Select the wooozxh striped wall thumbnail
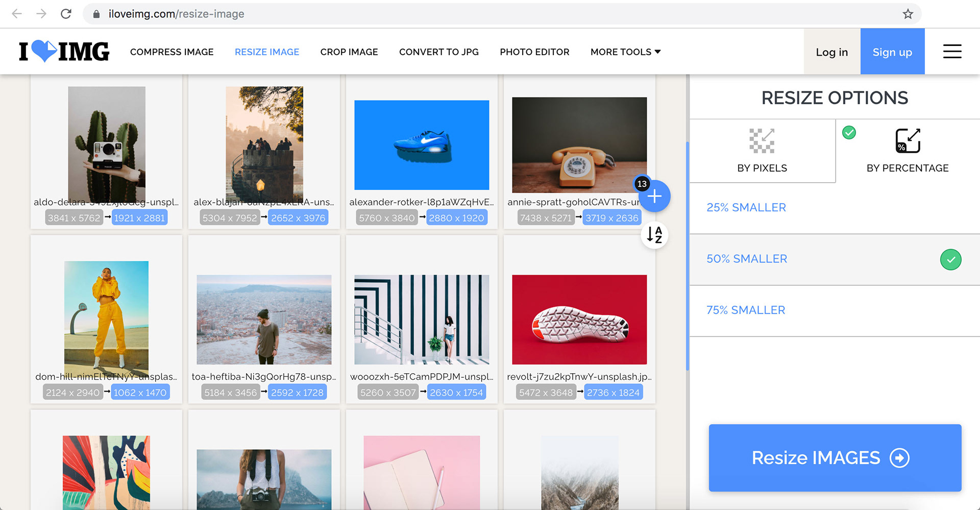The image size is (980, 510). pos(422,320)
